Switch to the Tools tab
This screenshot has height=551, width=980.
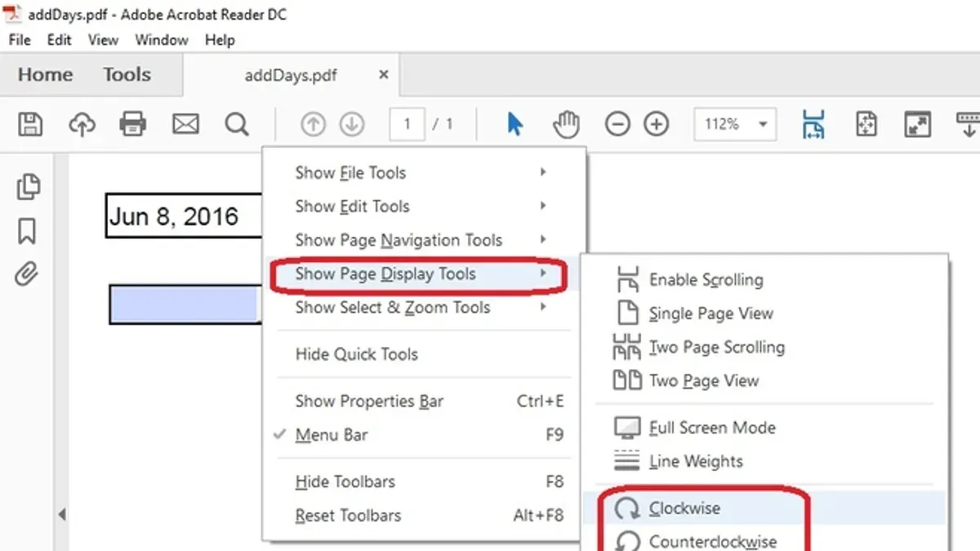click(x=127, y=75)
